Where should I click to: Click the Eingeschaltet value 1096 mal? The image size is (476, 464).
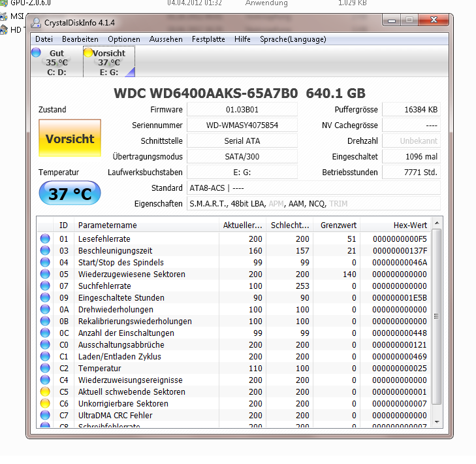tap(411, 156)
